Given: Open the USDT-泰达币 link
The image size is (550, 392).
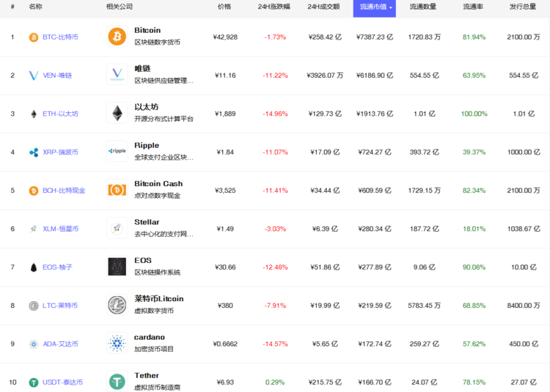Looking at the screenshot, I should click(x=62, y=382).
